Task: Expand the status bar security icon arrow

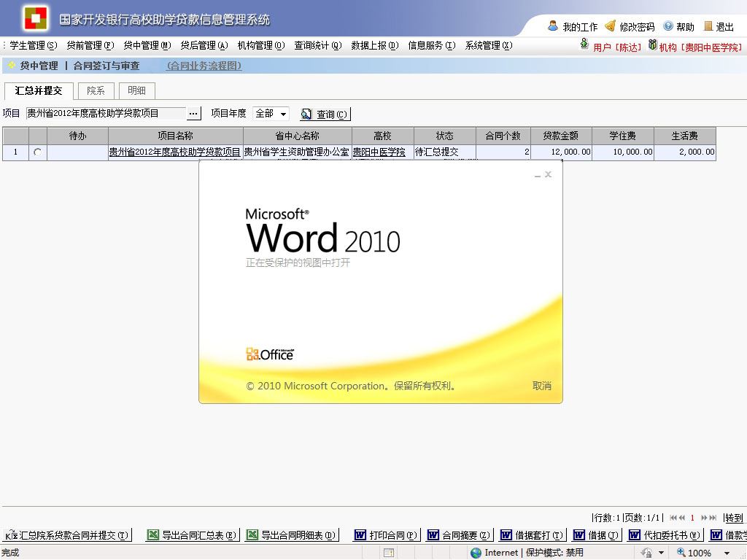Action: coord(661,553)
